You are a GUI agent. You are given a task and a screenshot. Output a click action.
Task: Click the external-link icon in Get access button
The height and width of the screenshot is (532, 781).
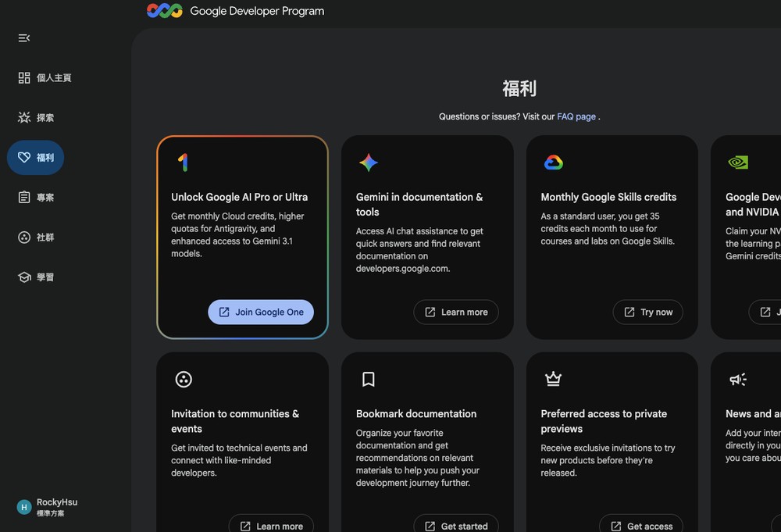pyautogui.click(x=616, y=526)
